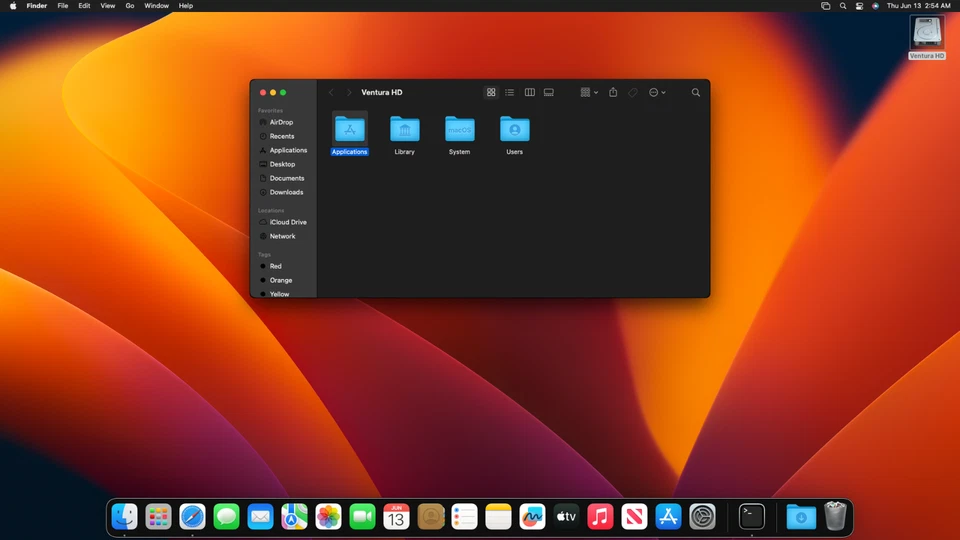Go forward with the right chevron
Image resolution: width=960 pixels, height=540 pixels.
[349, 92]
